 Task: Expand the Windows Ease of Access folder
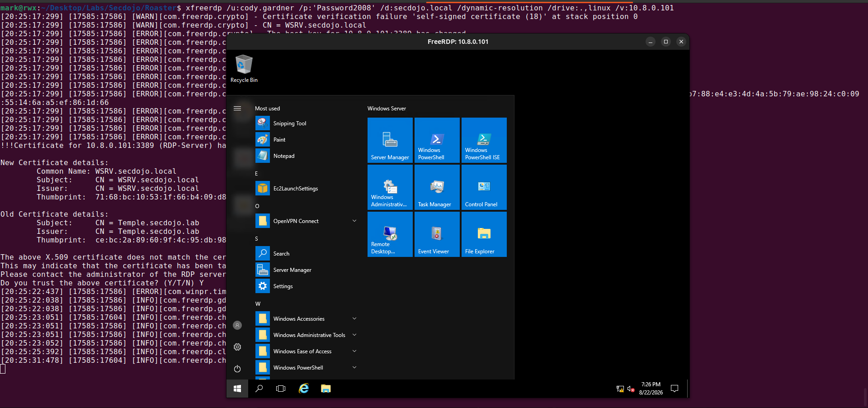[x=307, y=351]
